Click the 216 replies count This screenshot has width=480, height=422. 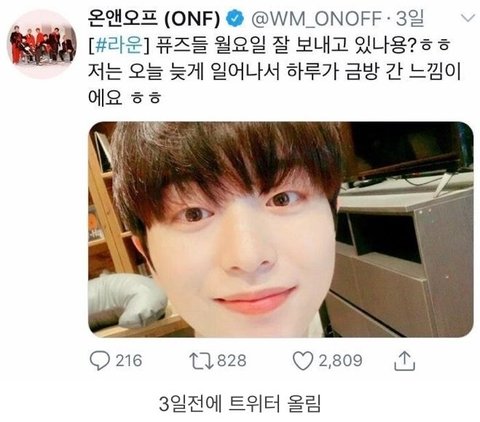129,361
